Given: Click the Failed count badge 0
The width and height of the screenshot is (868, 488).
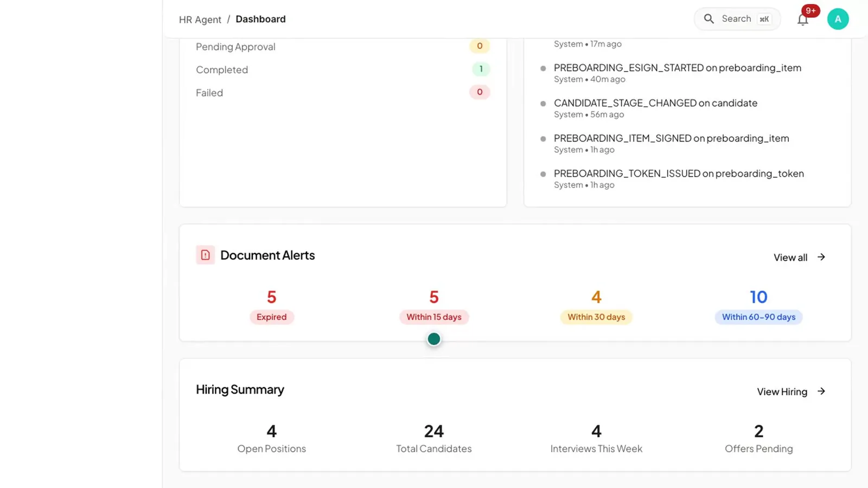Looking at the screenshot, I should 480,92.
